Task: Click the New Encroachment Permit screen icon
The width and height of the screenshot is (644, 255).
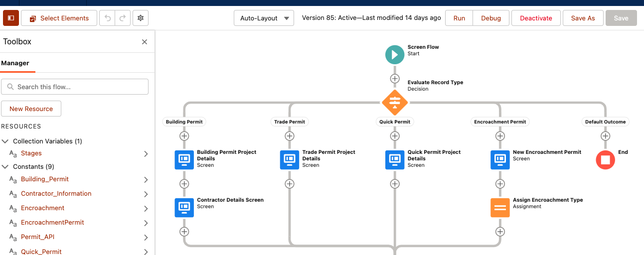Action: (x=500, y=160)
